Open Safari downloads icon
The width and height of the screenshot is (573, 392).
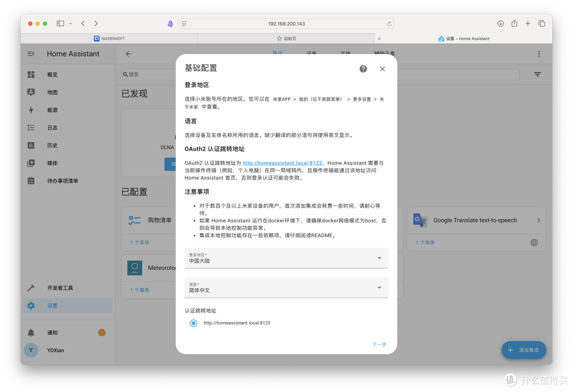(x=500, y=23)
